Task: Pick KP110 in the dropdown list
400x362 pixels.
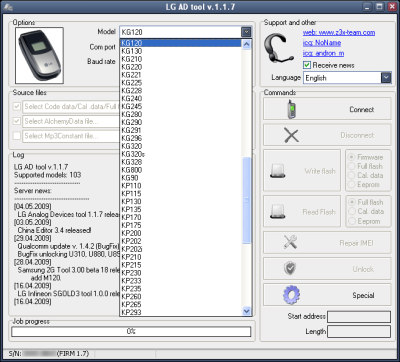Action: pos(180,186)
